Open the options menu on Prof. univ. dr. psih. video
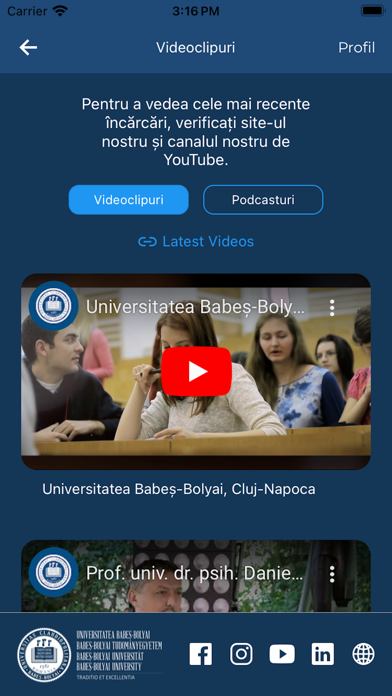This screenshot has height=696, width=392. (332, 574)
